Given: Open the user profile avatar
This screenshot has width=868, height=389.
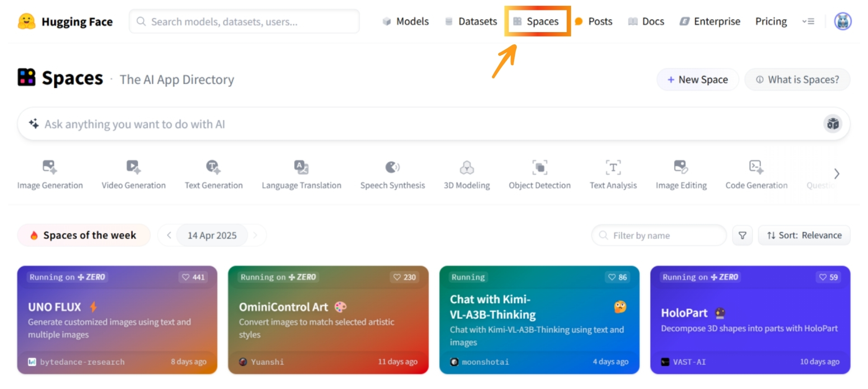Looking at the screenshot, I should coord(843,21).
